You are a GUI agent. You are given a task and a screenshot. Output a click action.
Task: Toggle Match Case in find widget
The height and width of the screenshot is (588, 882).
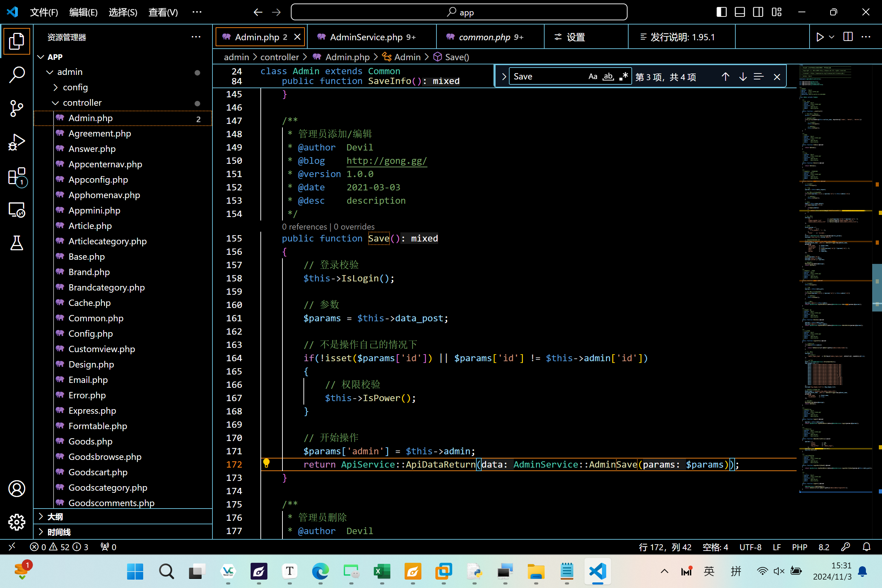[x=593, y=77]
